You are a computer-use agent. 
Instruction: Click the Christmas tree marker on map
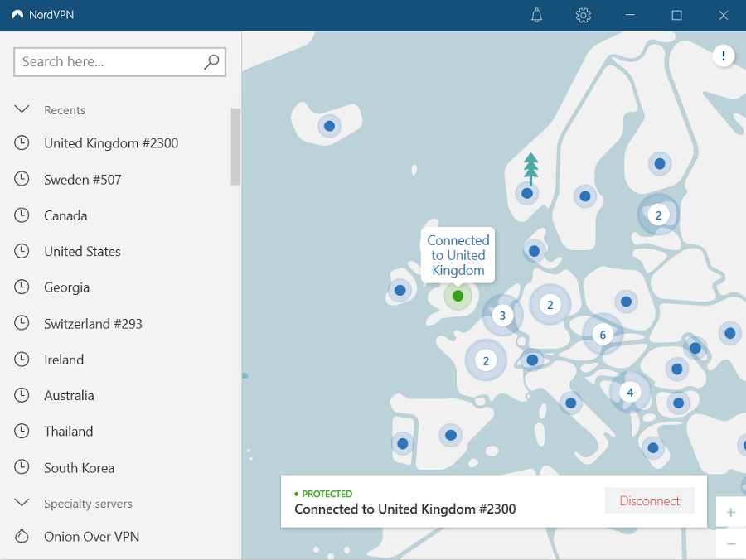(x=530, y=168)
